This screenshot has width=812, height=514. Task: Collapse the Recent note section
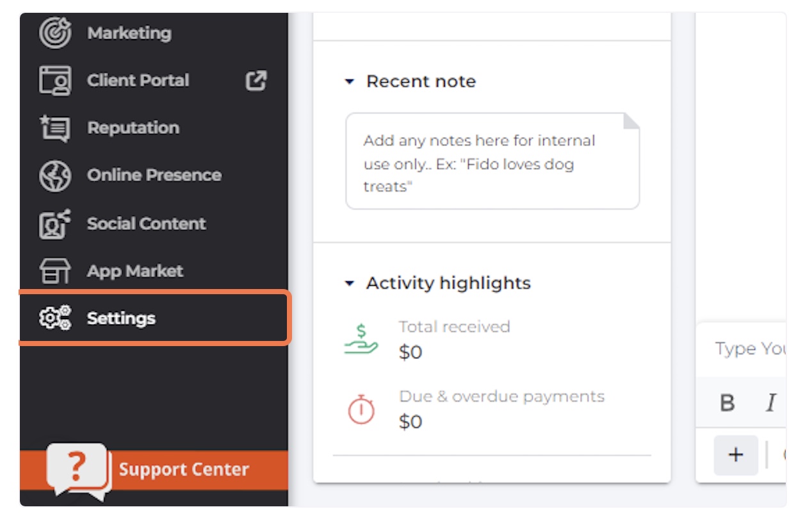tap(350, 82)
